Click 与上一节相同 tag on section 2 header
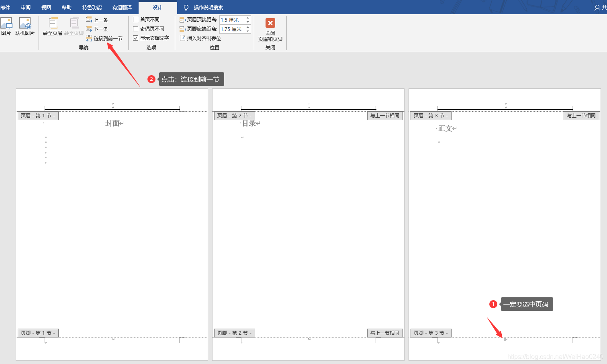This screenshot has width=607, height=364. tap(385, 116)
